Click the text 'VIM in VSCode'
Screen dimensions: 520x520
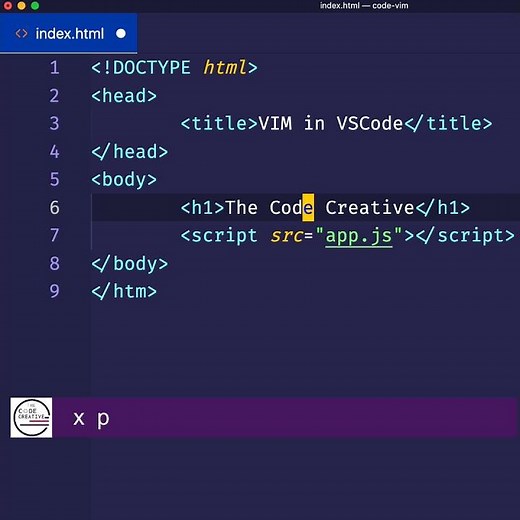pos(331,124)
